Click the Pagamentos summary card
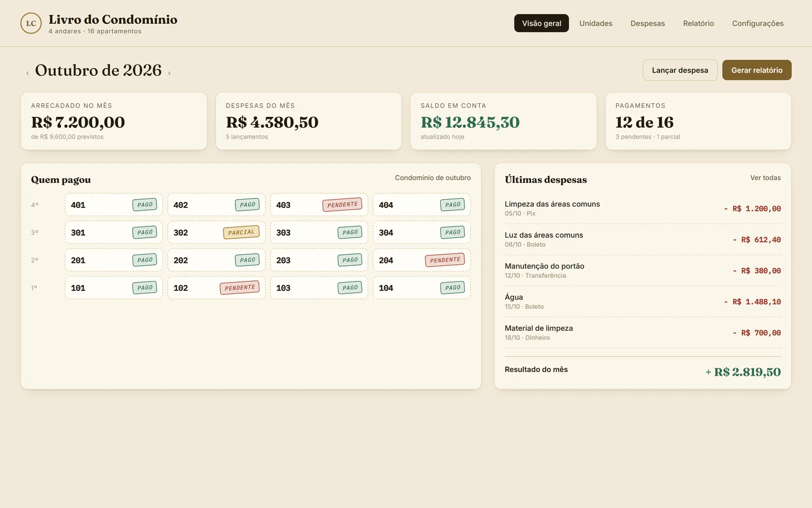812x508 pixels. [x=698, y=121]
